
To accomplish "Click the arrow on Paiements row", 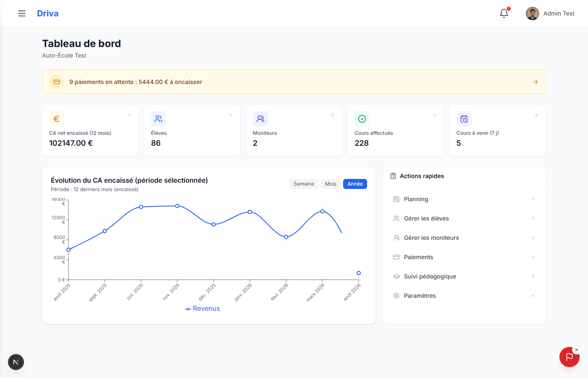I will pos(533,257).
